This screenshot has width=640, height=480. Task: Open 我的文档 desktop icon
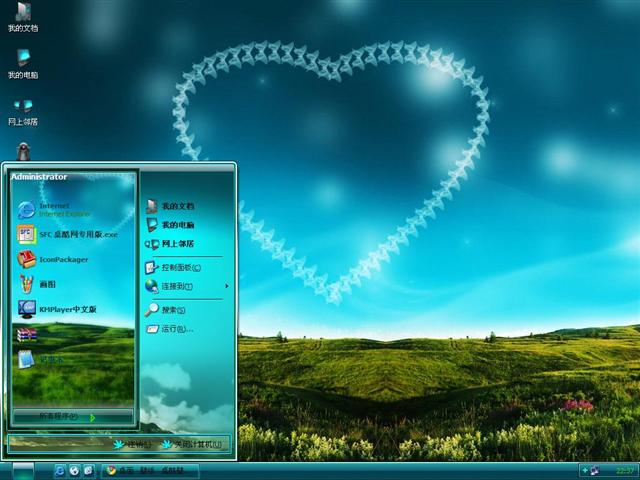(23, 17)
